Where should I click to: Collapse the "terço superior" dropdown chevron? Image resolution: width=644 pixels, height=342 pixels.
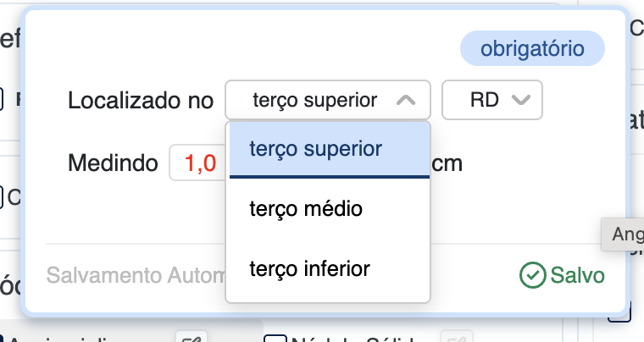pyautogui.click(x=405, y=100)
